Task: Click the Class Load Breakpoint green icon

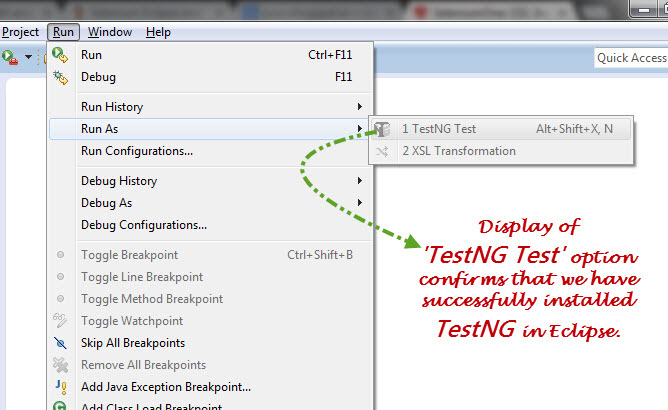Action: (x=60, y=405)
